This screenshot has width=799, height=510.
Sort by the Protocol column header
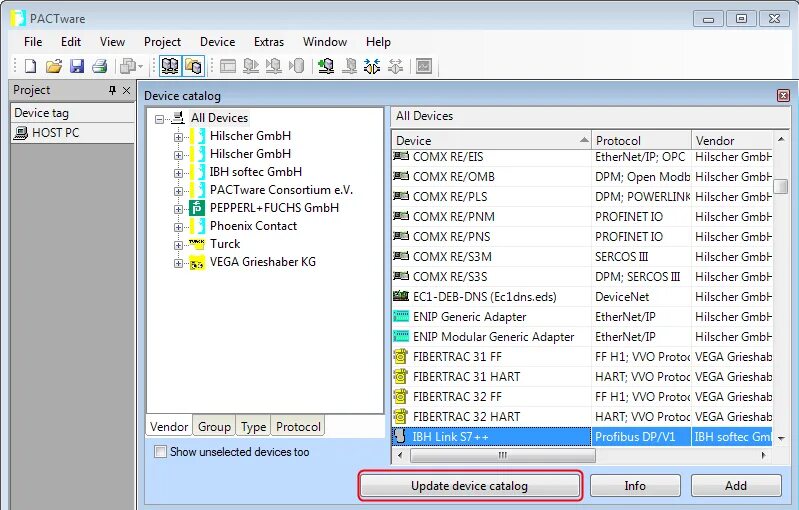pos(641,141)
